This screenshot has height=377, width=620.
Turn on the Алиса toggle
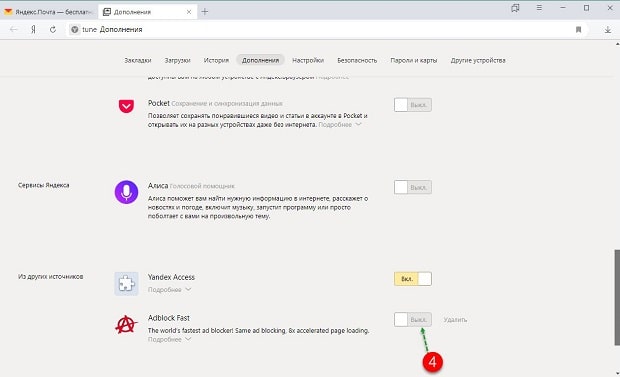(x=413, y=187)
